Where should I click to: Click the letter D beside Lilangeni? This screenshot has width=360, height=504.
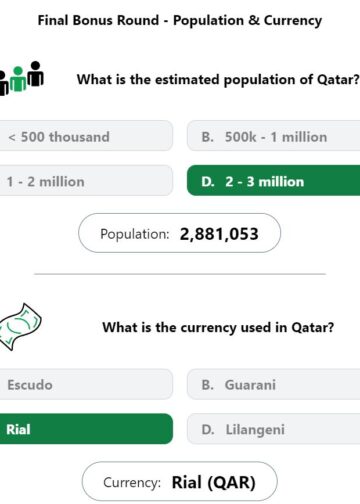tap(208, 430)
